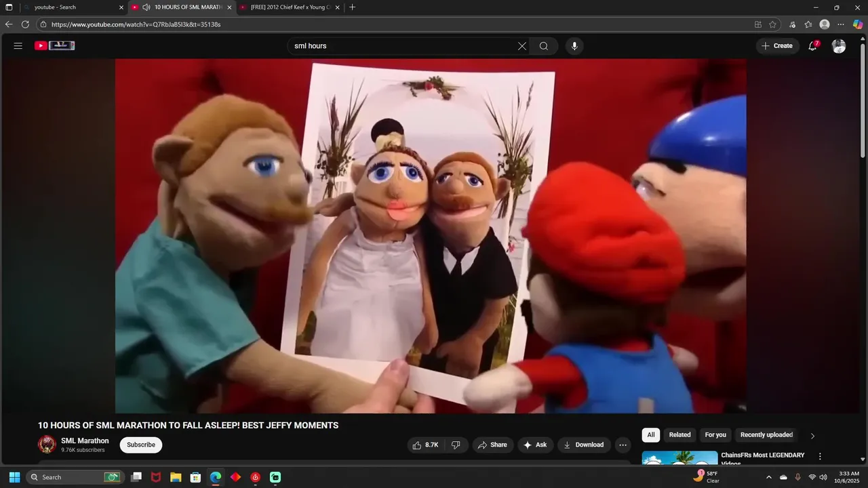The image size is (868, 488).
Task: Download the video
Action: pos(585,445)
